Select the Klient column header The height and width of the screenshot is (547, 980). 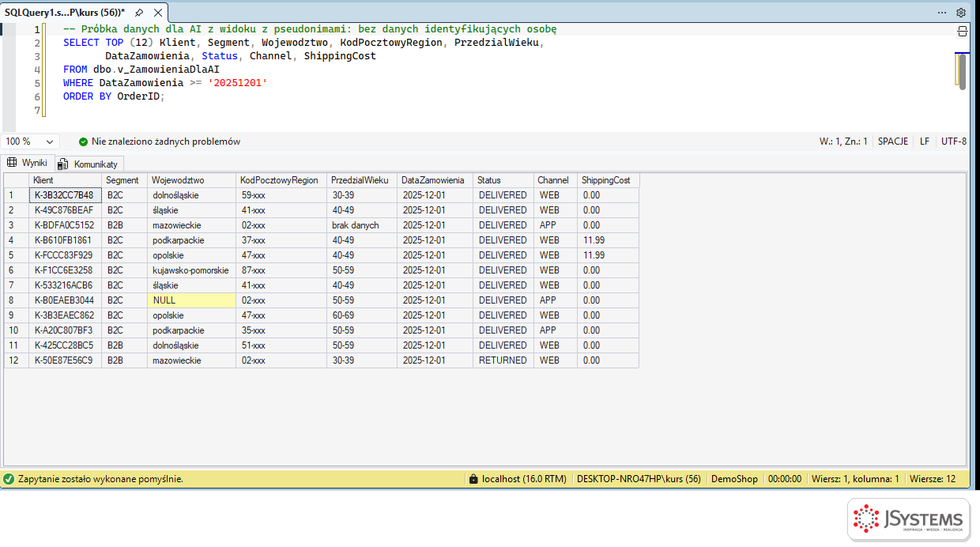tap(66, 180)
